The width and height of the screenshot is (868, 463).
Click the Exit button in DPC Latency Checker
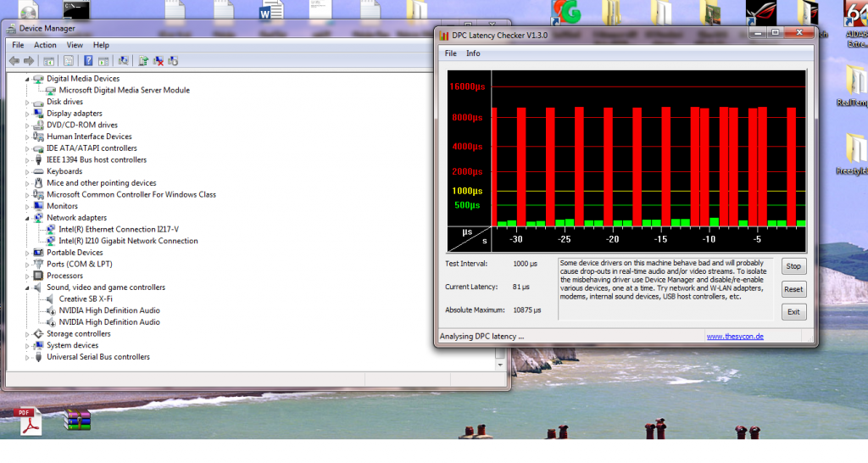(x=793, y=312)
